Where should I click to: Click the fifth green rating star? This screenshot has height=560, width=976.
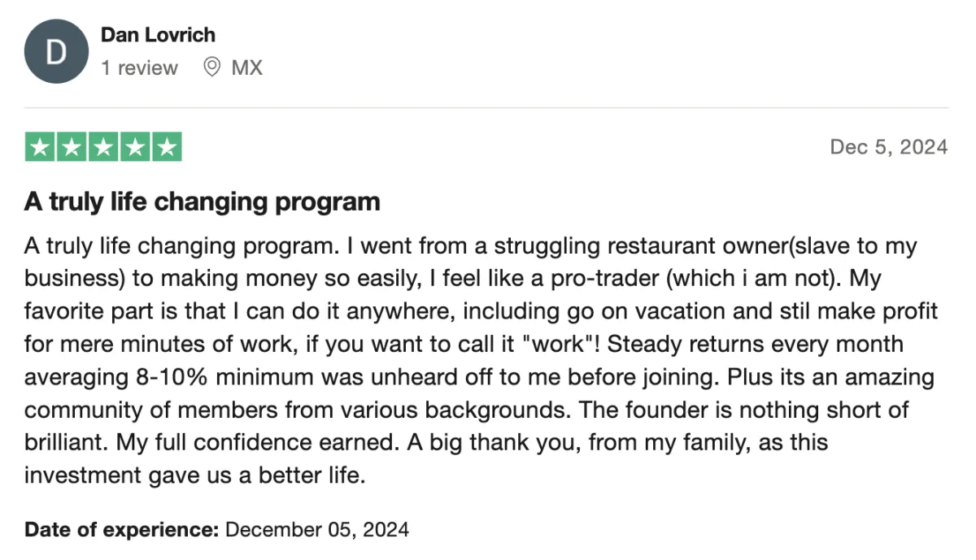coord(166,147)
